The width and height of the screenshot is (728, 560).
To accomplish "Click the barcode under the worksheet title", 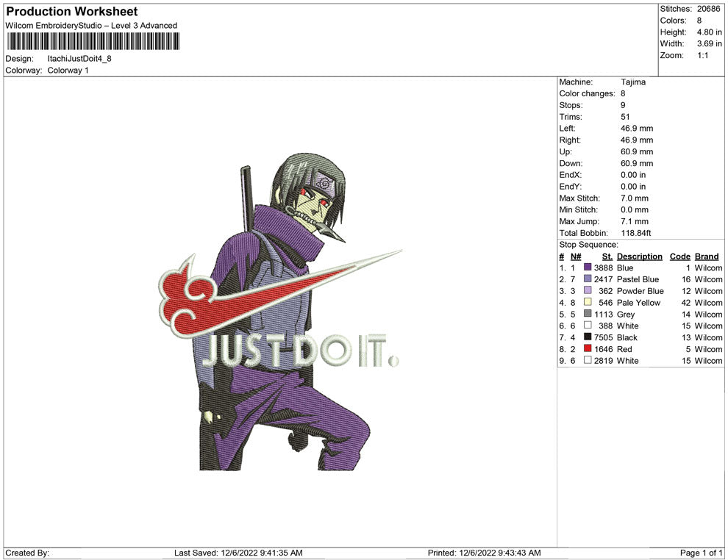I will (x=93, y=41).
